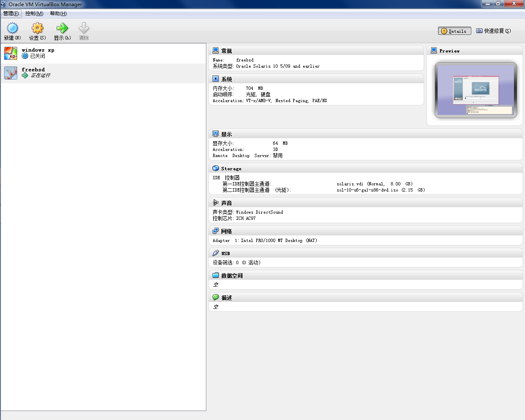Open the 系统 section title link

point(226,79)
